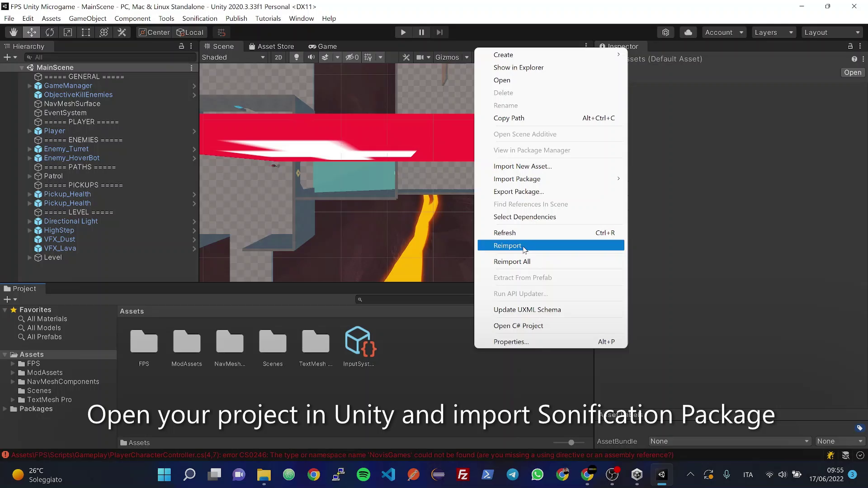Toggle grid snapping icon in toolbar
Image resolution: width=868 pixels, height=488 pixels.
point(221,32)
